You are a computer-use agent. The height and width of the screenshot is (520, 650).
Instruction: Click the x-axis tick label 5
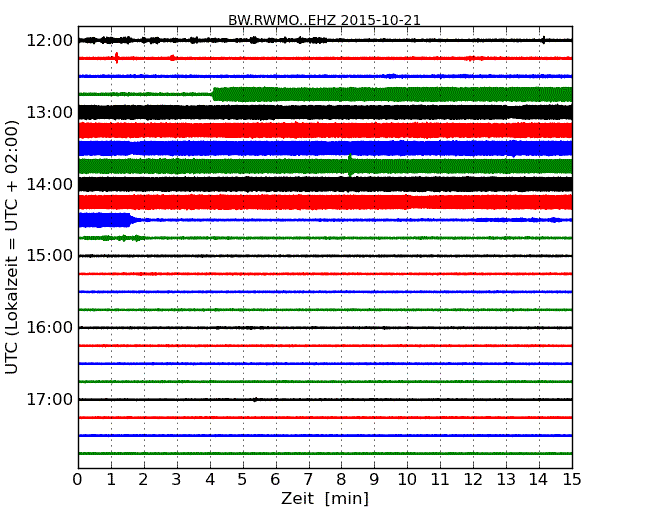coord(242,480)
